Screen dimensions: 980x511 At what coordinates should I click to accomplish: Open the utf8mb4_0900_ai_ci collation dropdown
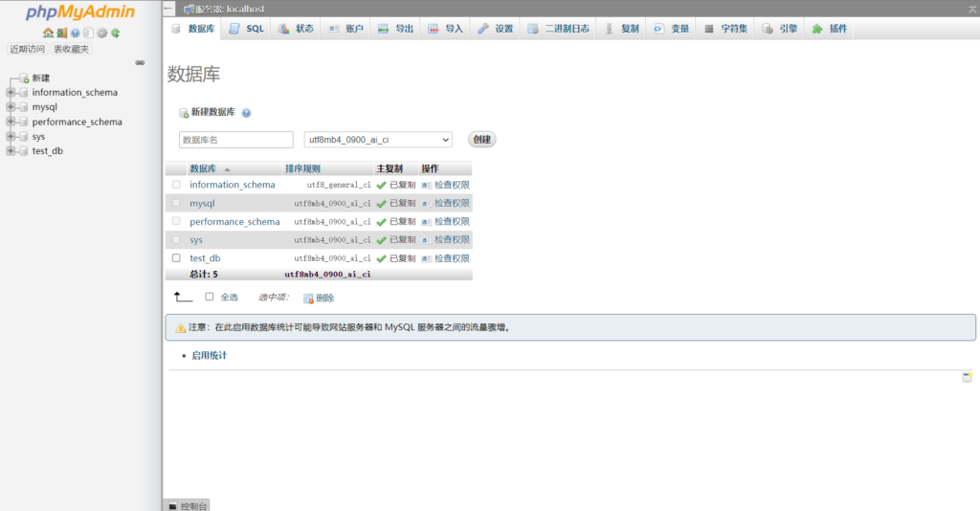point(377,140)
